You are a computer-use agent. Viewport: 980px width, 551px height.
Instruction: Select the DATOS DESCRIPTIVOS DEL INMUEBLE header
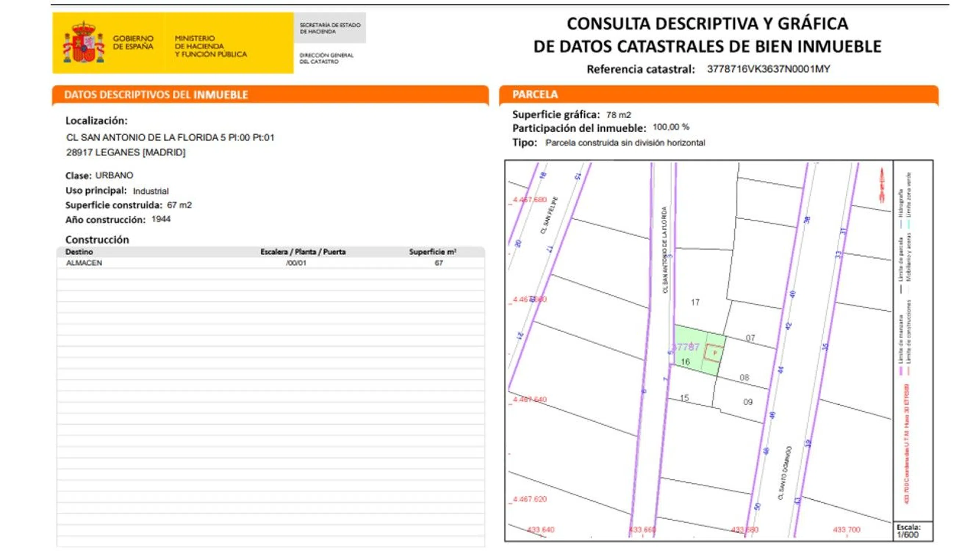(156, 95)
